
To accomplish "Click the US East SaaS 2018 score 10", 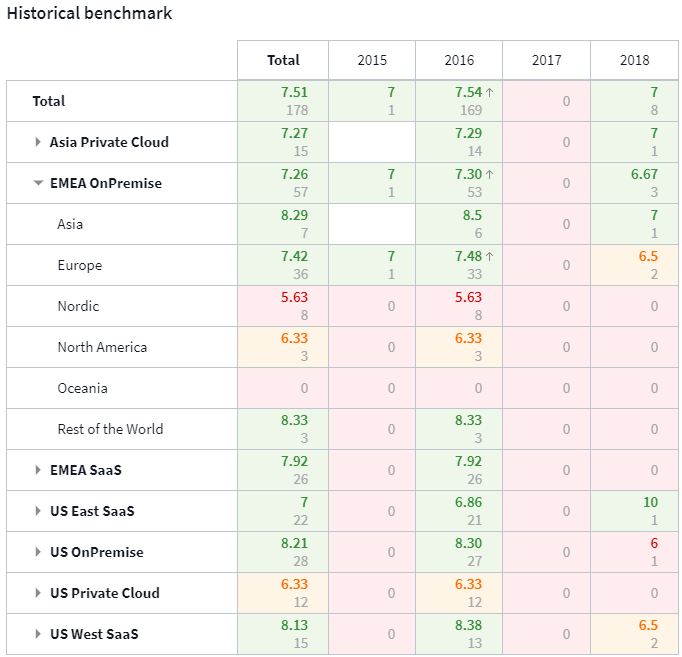I will pos(650,502).
